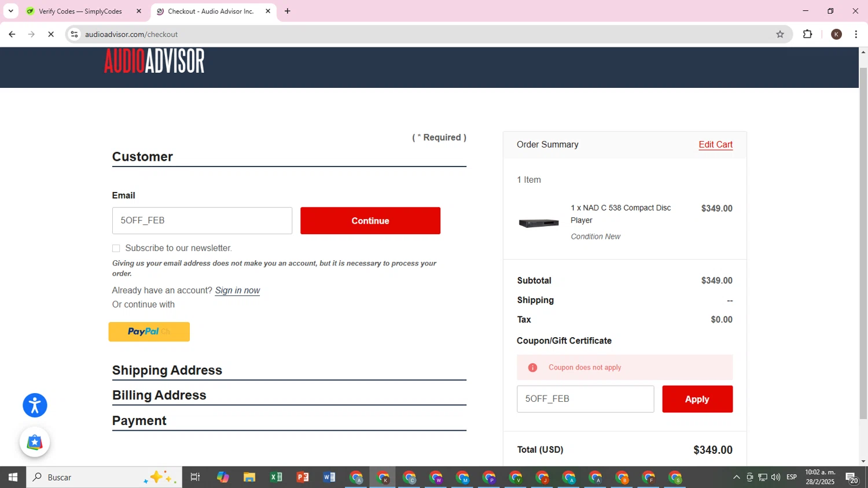Click NAD C 538 product thumbnail
Image resolution: width=868 pixels, height=488 pixels.
coord(539,223)
